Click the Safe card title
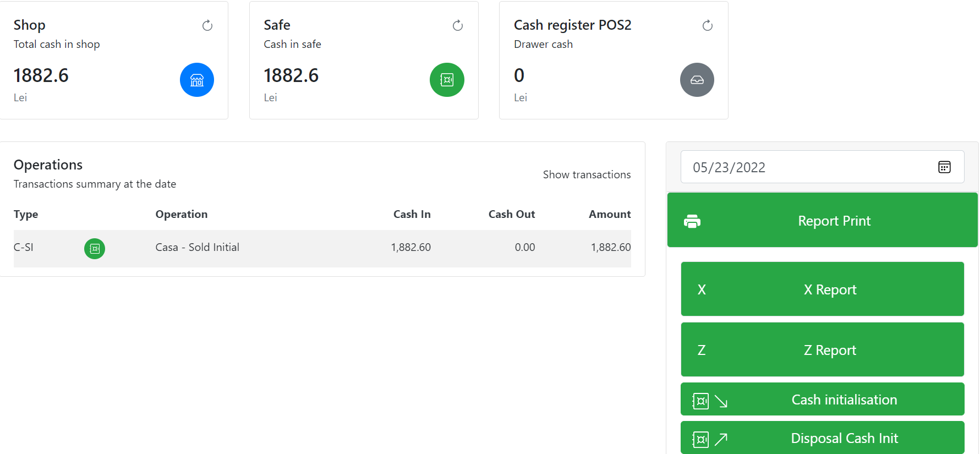 (277, 25)
